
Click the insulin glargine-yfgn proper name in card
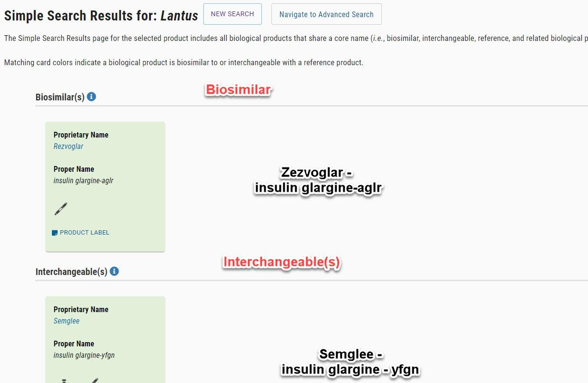tap(84, 355)
